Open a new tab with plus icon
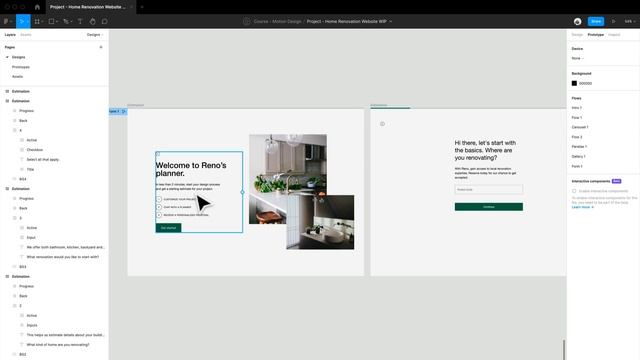 (x=142, y=7)
